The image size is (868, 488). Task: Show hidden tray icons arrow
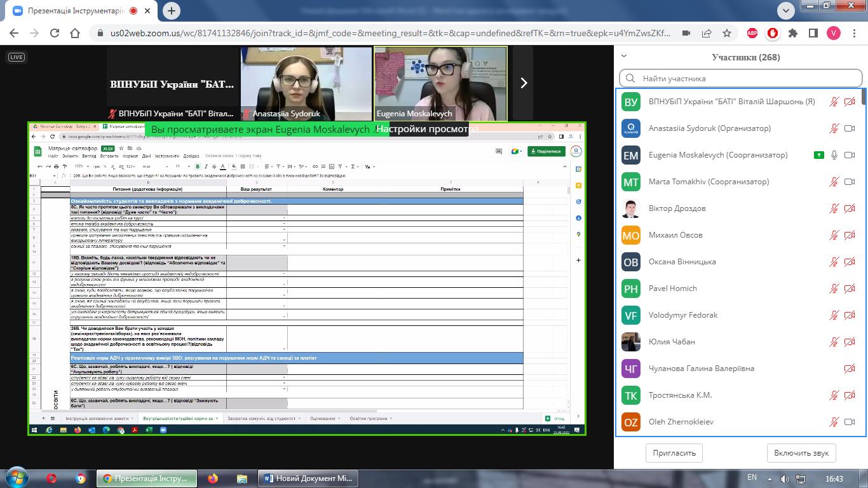(x=770, y=478)
